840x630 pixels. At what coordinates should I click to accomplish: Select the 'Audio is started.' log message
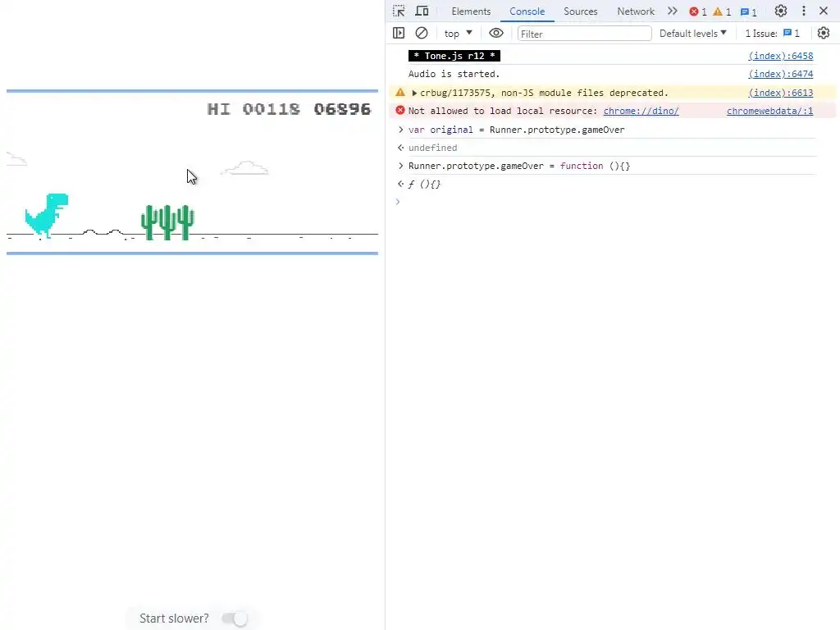[454, 74]
